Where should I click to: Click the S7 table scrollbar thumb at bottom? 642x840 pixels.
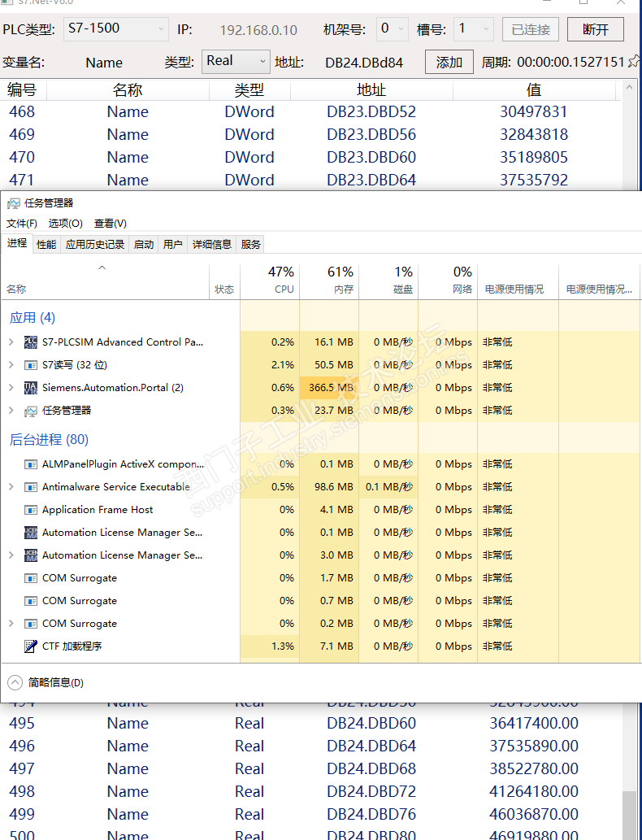click(x=629, y=816)
